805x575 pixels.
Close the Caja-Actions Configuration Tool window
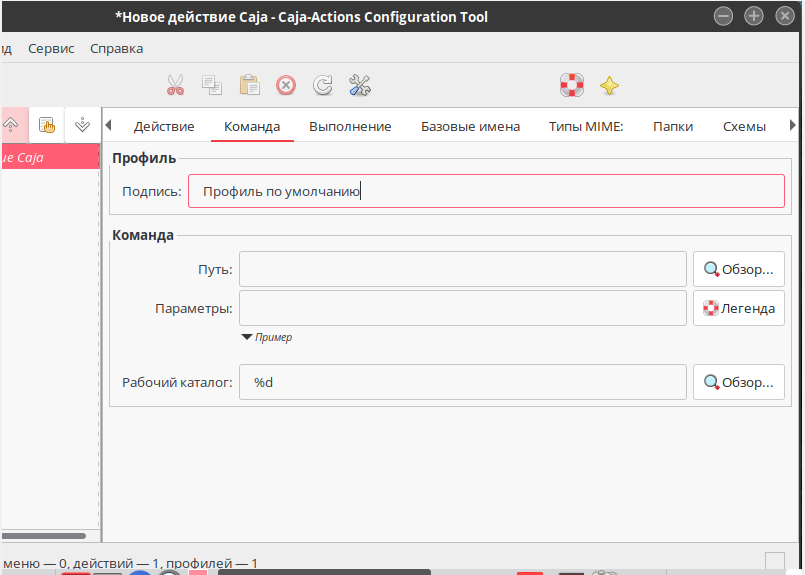coord(784,16)
